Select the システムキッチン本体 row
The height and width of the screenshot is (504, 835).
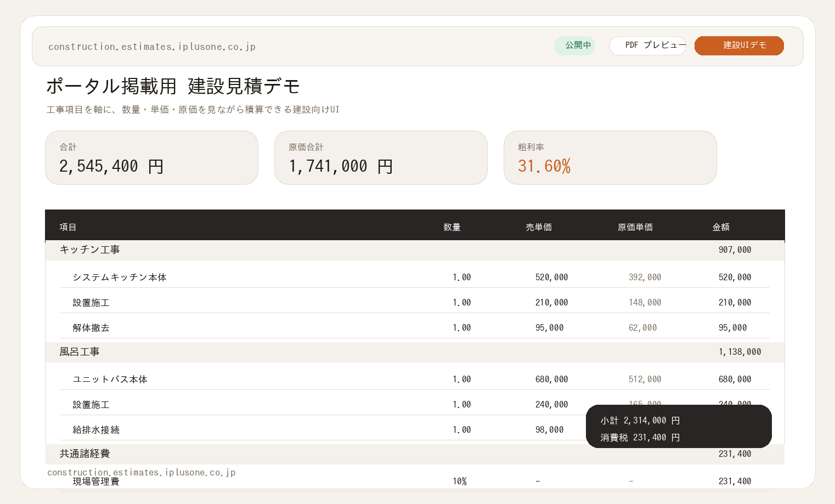point(120,278)
